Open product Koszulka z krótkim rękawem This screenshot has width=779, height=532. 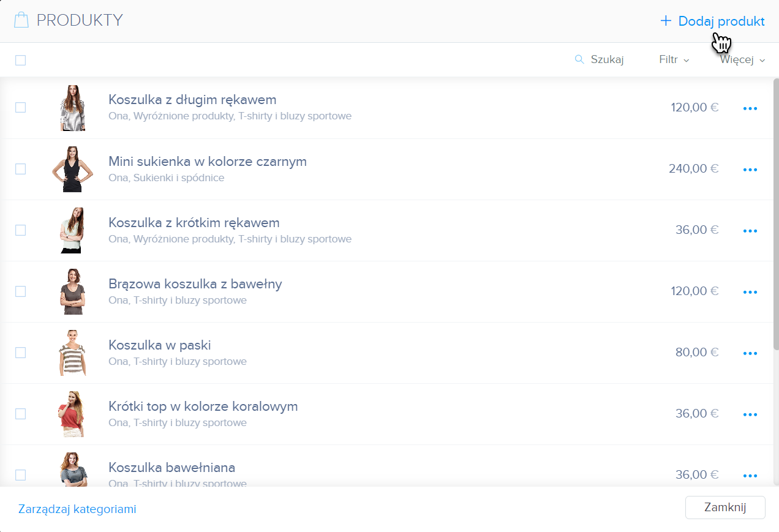tap(194, 222)
